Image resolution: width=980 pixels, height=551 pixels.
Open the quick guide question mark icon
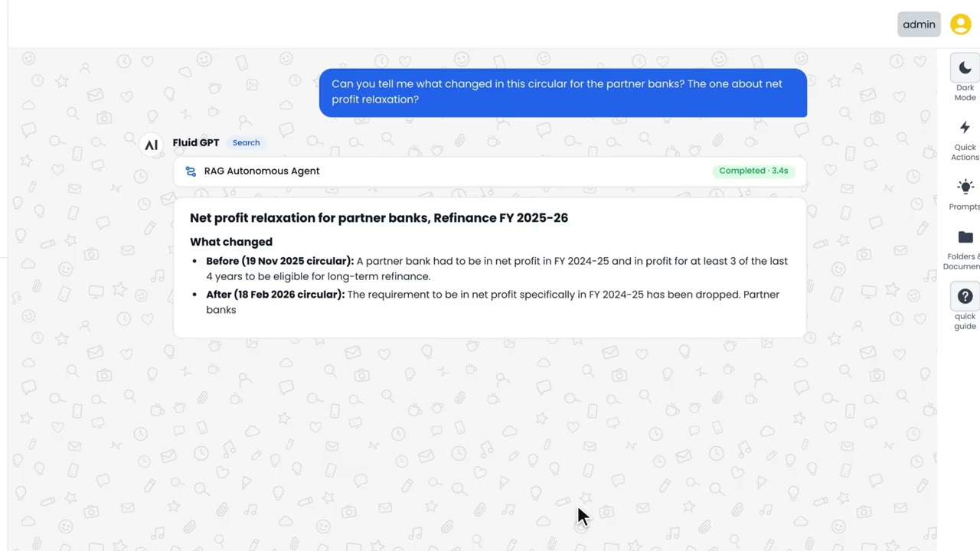965,296
